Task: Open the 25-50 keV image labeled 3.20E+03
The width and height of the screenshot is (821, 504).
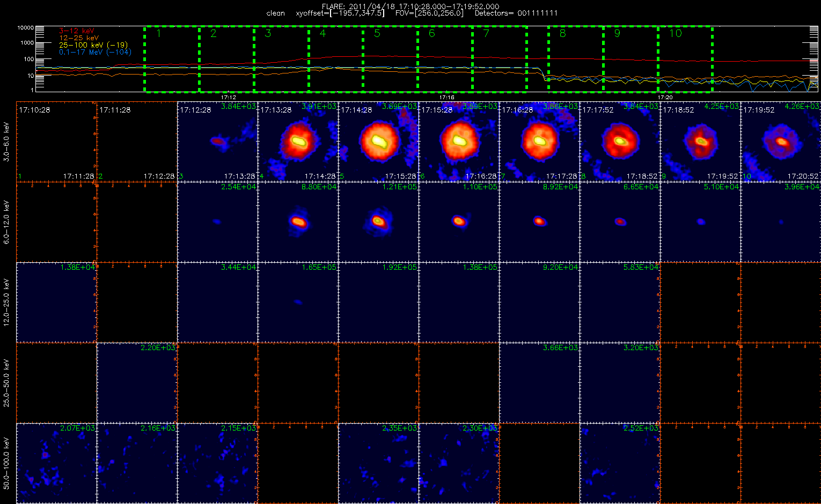Action: (620, 382)
